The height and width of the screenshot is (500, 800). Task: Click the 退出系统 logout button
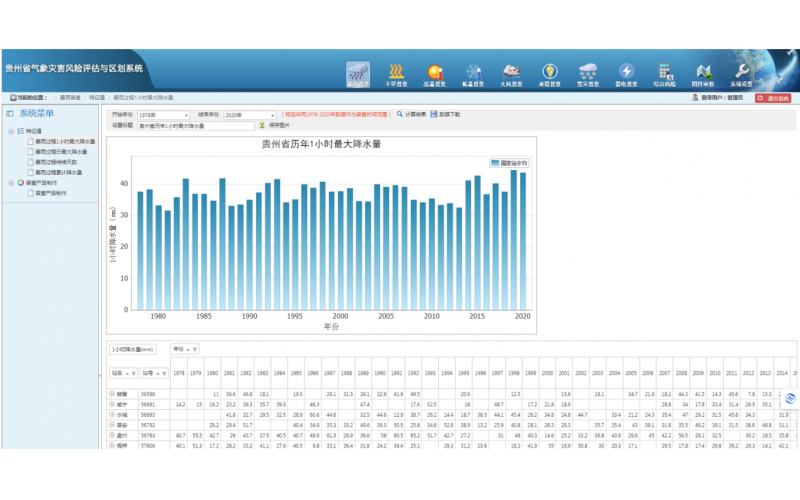click(x=773, y=98)
